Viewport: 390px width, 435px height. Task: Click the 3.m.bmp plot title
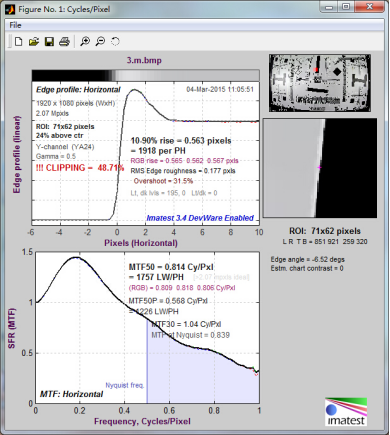pos(144,60)
